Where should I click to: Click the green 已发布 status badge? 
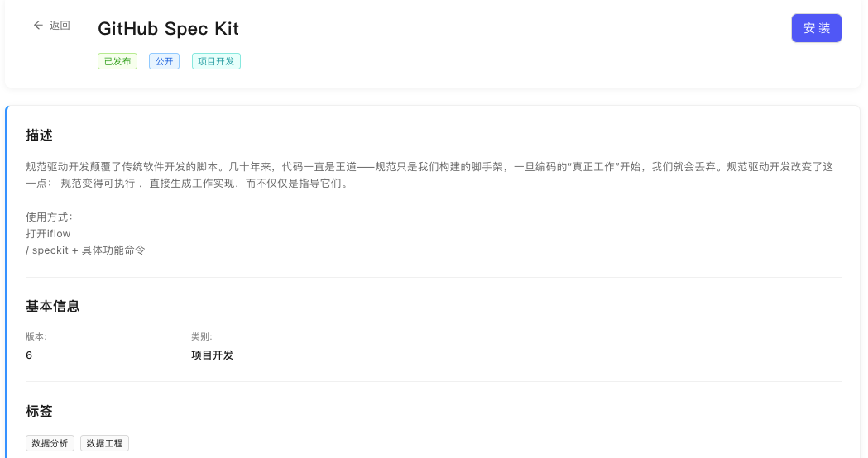pyautogui.click(x=117, y=61)
